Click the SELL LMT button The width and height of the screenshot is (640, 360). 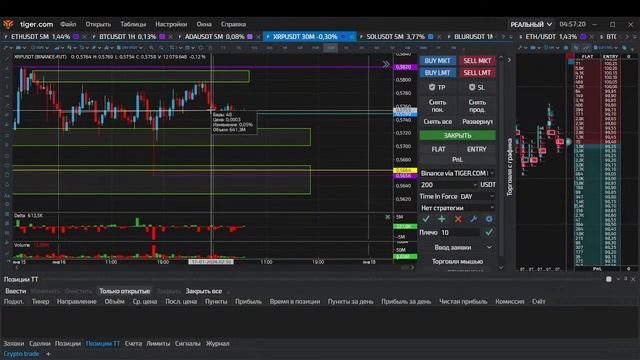477,73
